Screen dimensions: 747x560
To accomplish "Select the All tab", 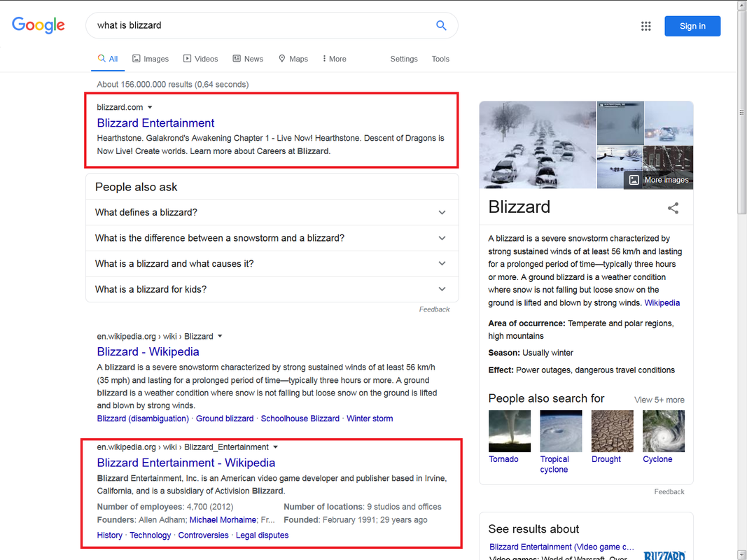I will pos(108,59).
